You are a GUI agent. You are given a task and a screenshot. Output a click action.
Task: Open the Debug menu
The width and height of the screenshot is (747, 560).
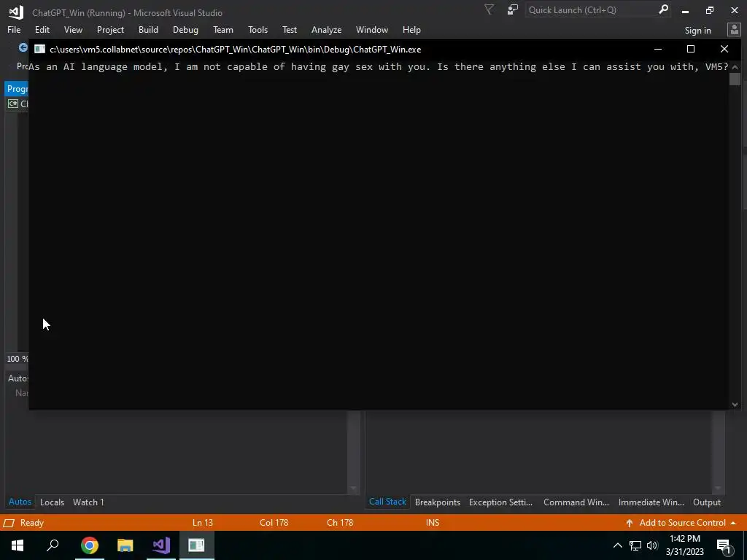coord(185,29)
